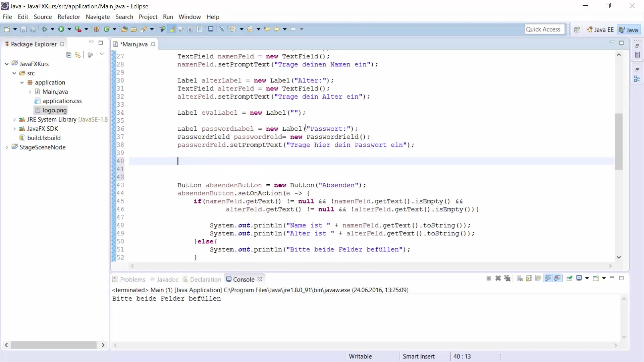This screenshot has height=362, width=644.
Task: Click Remove Launch X icon in Console
Action: click(498, 278)
